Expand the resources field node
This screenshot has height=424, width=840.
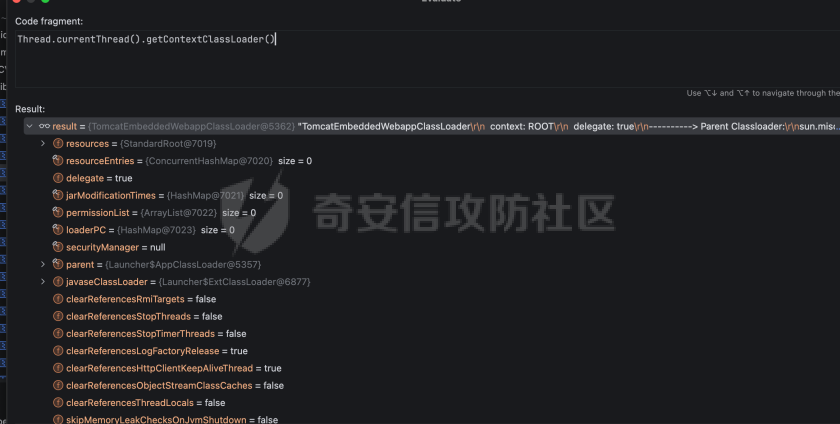click(43, 144)
